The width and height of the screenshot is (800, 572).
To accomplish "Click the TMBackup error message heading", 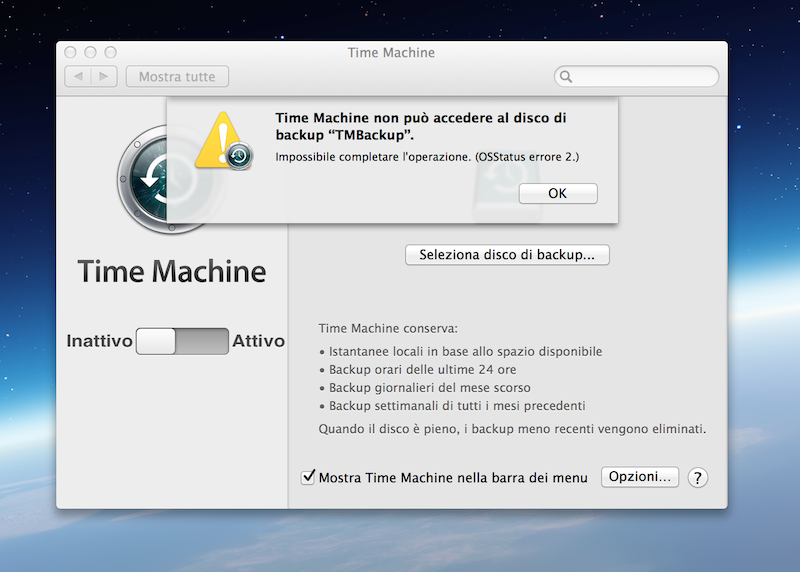I will [x=421, y=126].
